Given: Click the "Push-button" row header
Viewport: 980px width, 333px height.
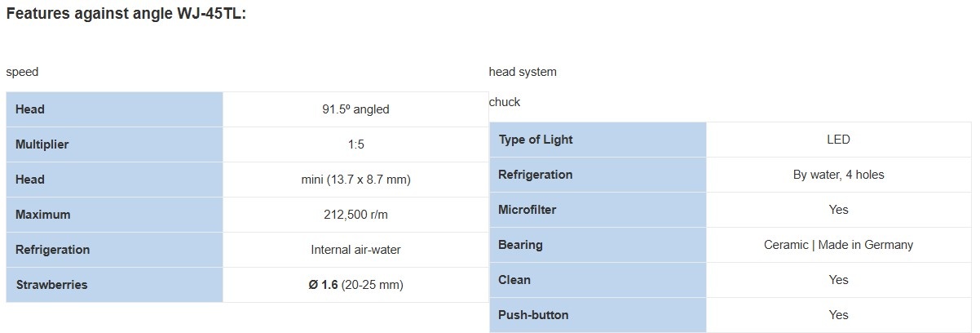Looking at the screenshot, I should [533, 315].
